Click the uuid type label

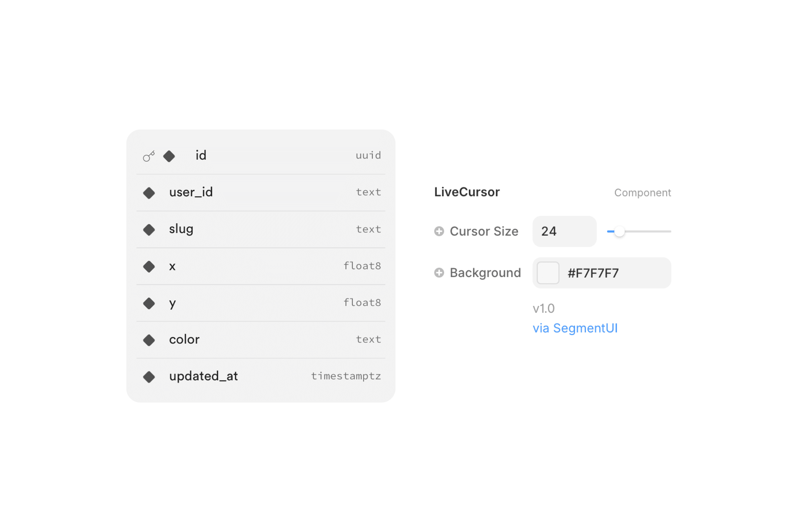pyautogui.click(x=369, y=156)
